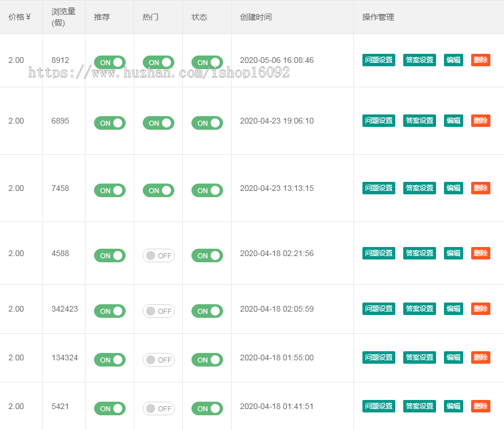Open 问题设置 for the 134324 views row

click(x=378, y=357)
